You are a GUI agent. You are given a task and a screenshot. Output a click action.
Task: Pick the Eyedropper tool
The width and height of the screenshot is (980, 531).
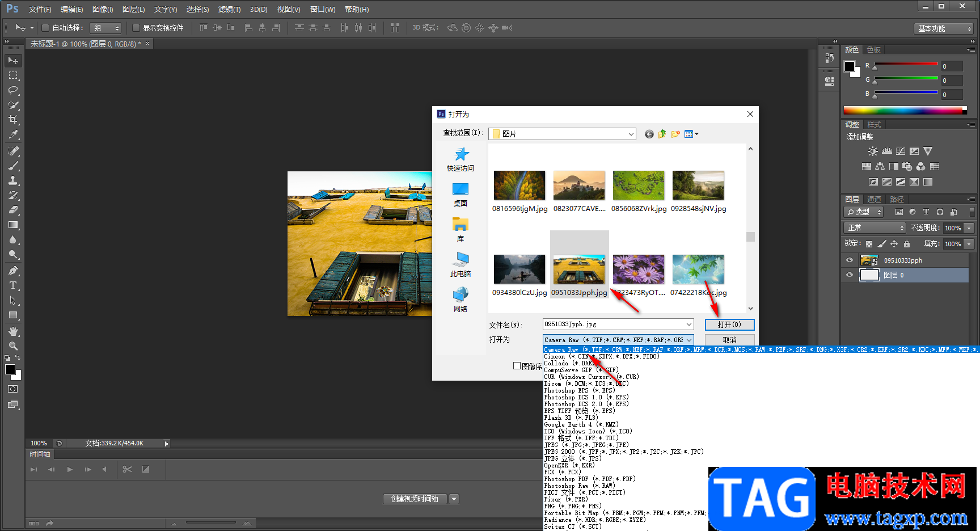pos(13,134)
